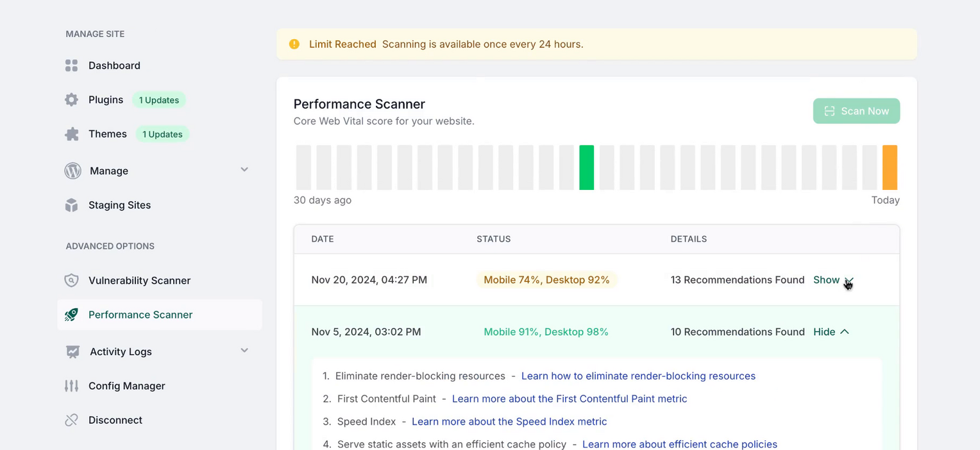Click the Vulnerability Scanner shield icon
Image resolution: width=980 pixels, height=450 pixels.
[71, 281]
